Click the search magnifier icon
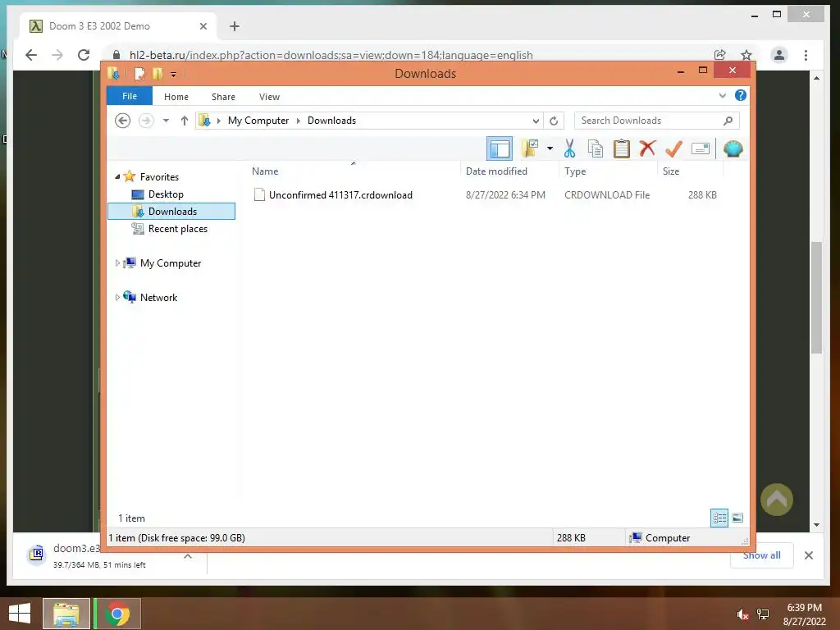Screen dimensions: 840x630 (728, 121)
